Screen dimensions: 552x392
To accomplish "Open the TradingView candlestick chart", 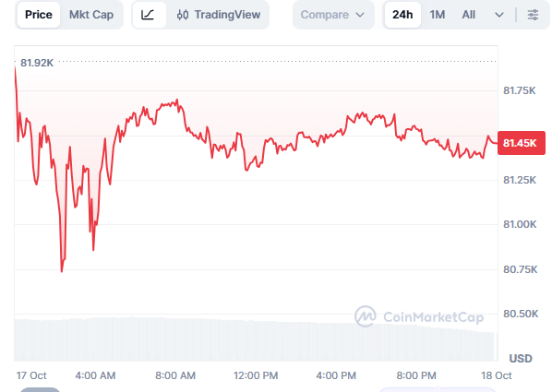I will [218, 15].
